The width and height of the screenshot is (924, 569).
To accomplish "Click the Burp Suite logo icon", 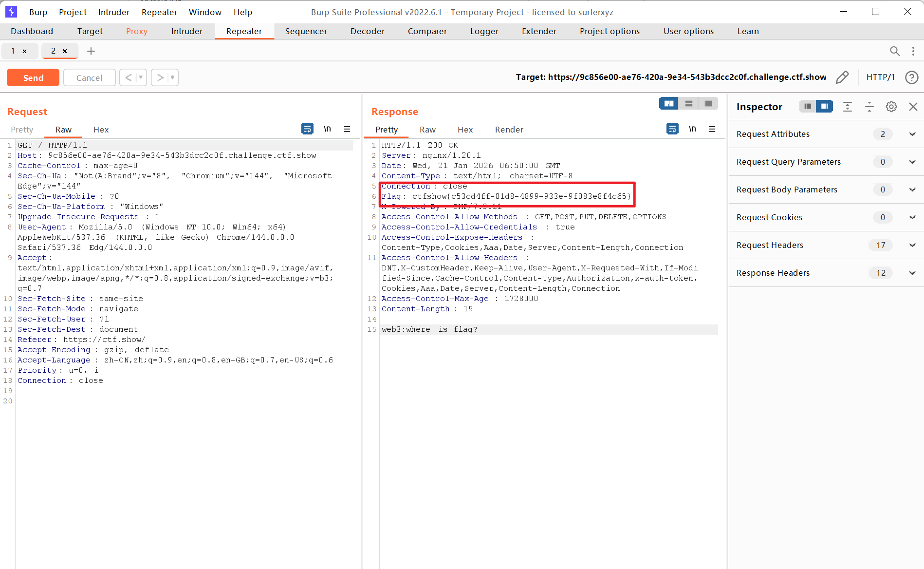I will coord(11,12).
